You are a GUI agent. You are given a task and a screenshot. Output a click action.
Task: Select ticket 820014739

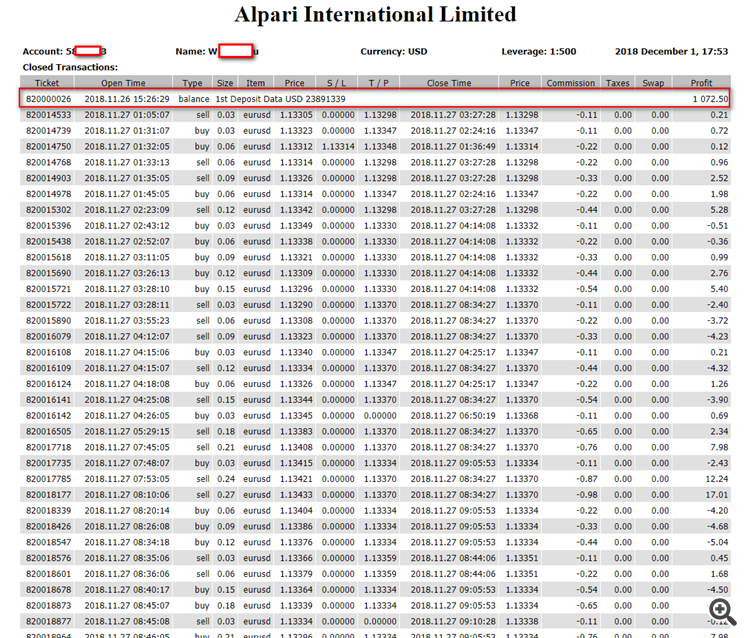(x=48, y=131)
